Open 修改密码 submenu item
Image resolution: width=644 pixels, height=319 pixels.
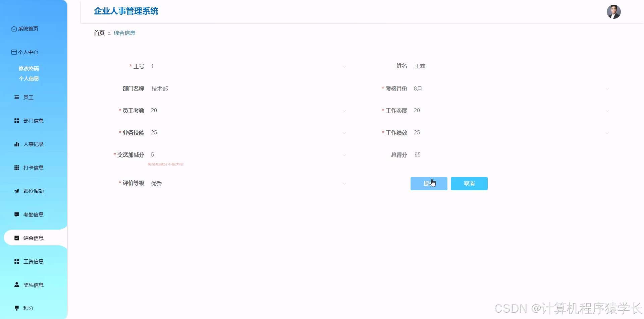29,68
